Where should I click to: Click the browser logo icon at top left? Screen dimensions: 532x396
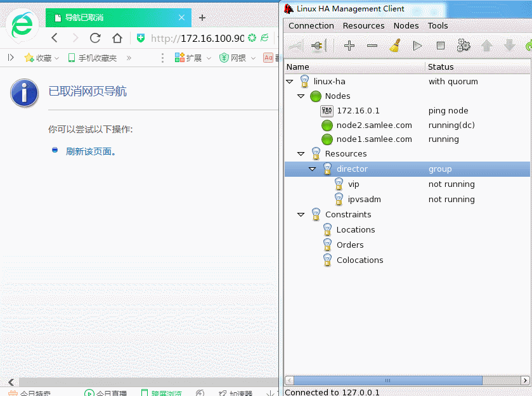point(22,25)
